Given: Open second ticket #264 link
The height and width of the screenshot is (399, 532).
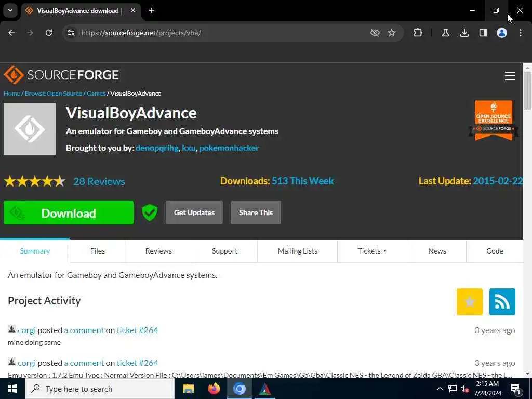Looking at the screenshot, I should point(137,363).
